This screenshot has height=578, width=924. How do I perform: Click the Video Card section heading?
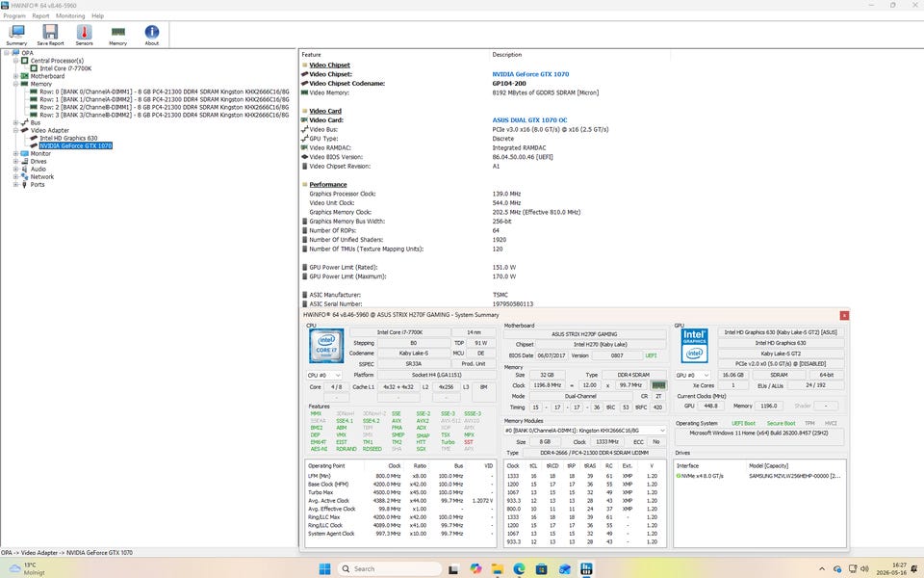(325, 111)
